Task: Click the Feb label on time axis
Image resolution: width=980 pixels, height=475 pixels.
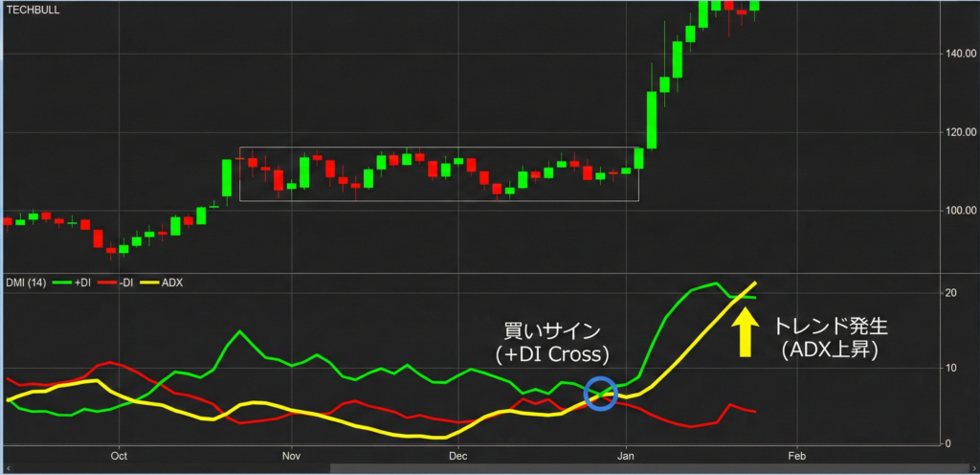Action: tap(795, 455)
